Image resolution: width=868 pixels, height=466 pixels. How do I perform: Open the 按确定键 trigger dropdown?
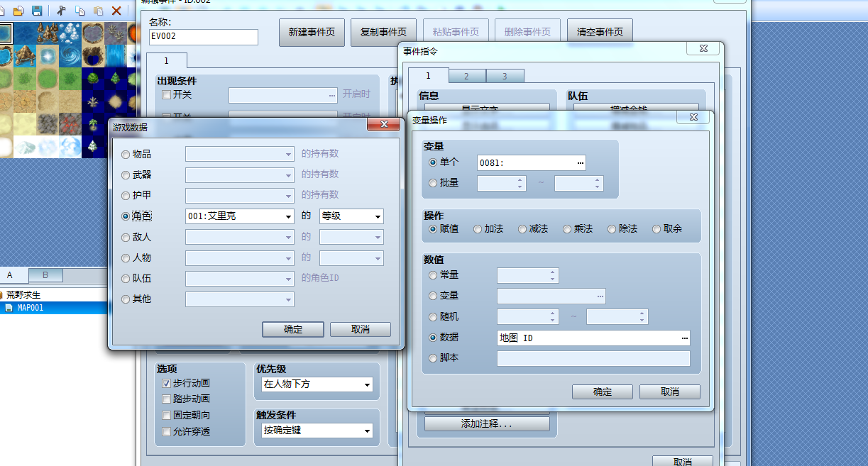coord(317,431)
